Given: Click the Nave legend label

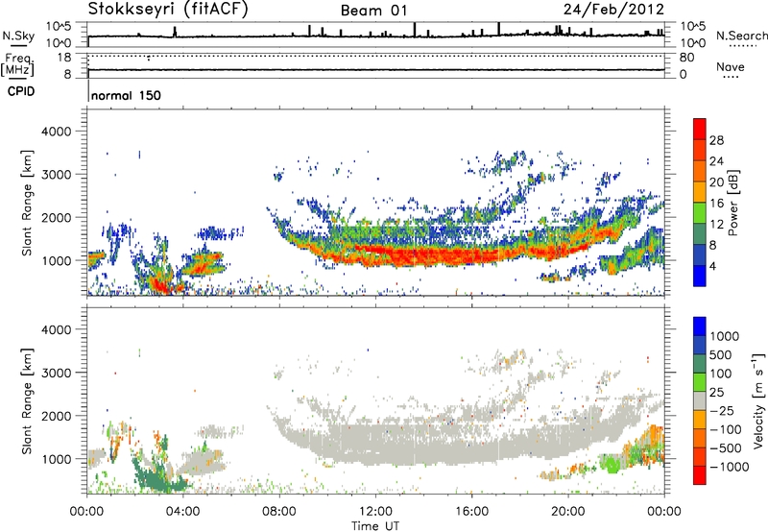Looking at the screenshot, I should tap(731, 66).
